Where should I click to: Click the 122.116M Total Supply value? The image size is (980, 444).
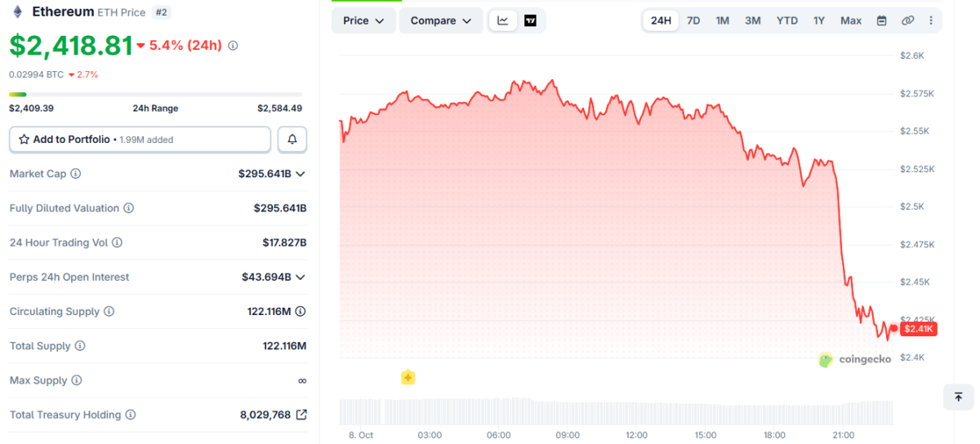click(x=284, y=346)
